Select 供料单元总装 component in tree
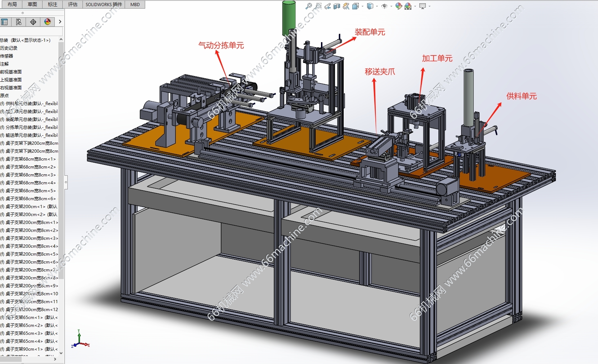The image size is (598, 364). tap(29, 103)
